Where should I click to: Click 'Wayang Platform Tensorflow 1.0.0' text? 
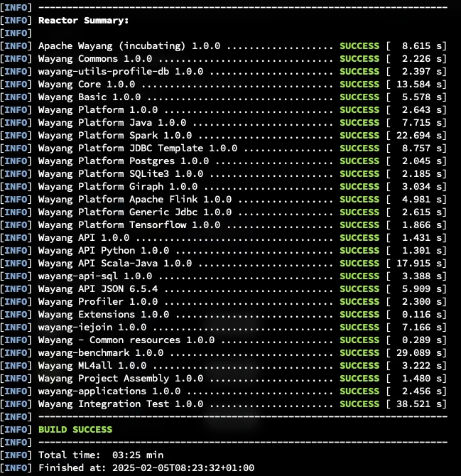pos(129,225)
